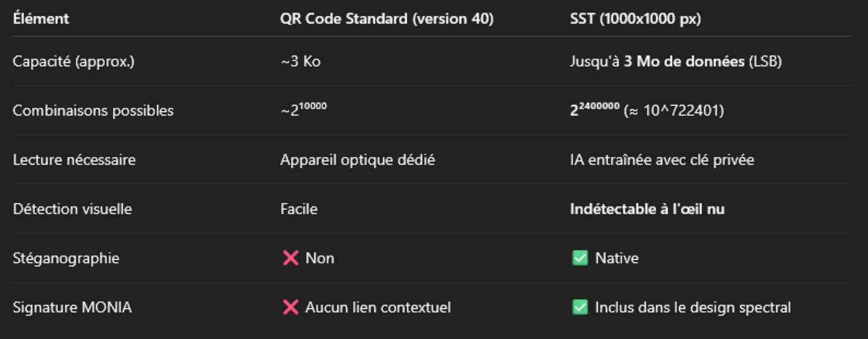This screenshot has height=339, width=868.
Task: Click the "Capacité (approx.)" row label
Action: [73, 61]
